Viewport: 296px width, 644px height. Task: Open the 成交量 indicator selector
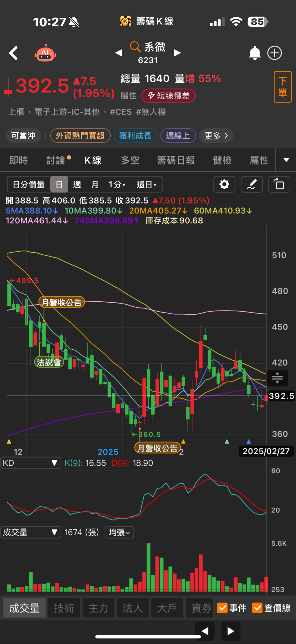click(30, 532)
